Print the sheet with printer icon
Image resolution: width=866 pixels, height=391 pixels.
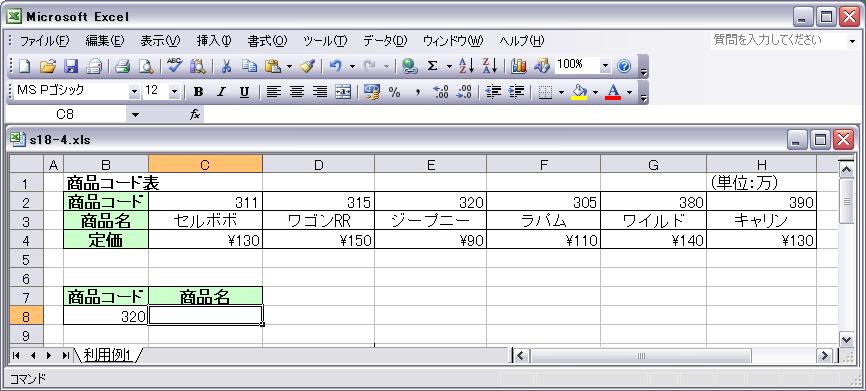(122, 67)
